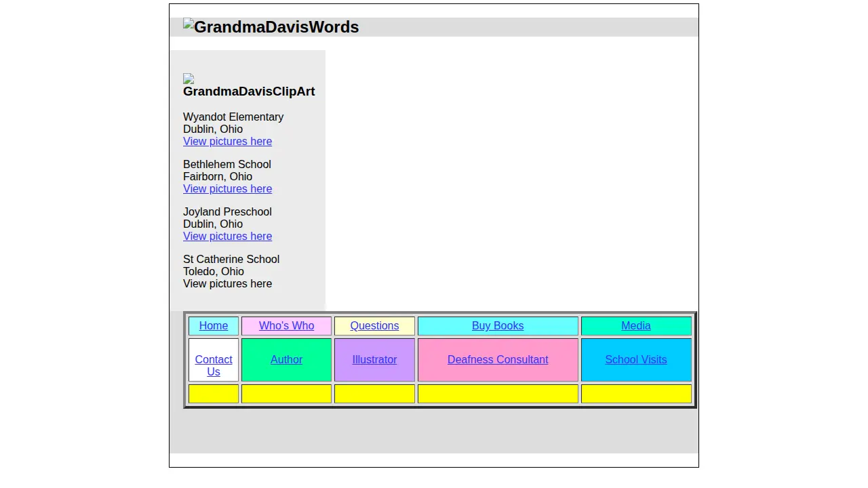Click the Contact Us link
Screen dimensions: 868x488
pyautogui.click(x=214, y=366)
